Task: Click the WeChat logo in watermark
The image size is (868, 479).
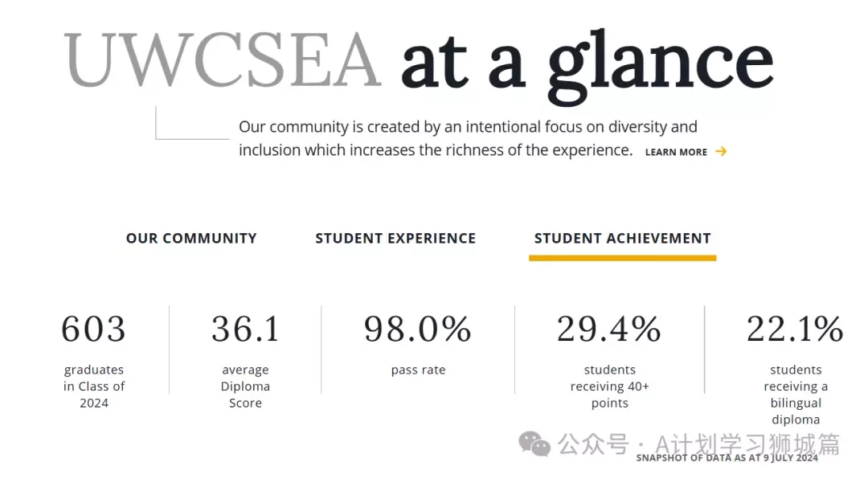Action: tap(534, 444)
